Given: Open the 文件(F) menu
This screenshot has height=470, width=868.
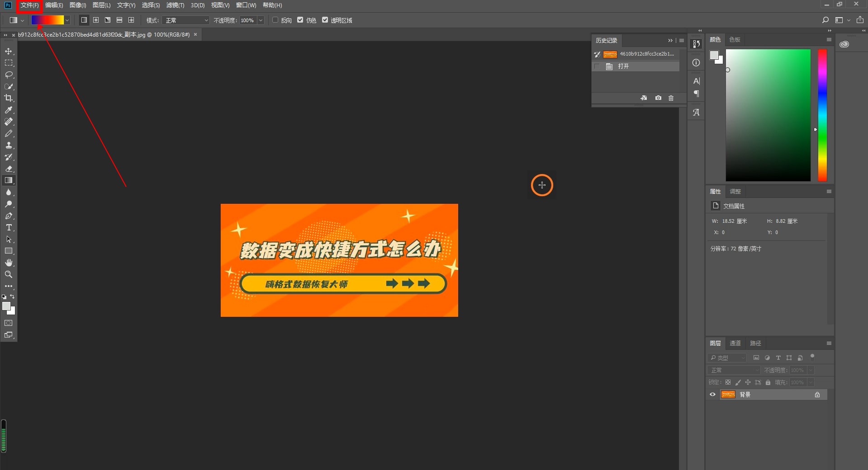Looking at the screenshot, I should pyautogui.click(x=29, y=5).
